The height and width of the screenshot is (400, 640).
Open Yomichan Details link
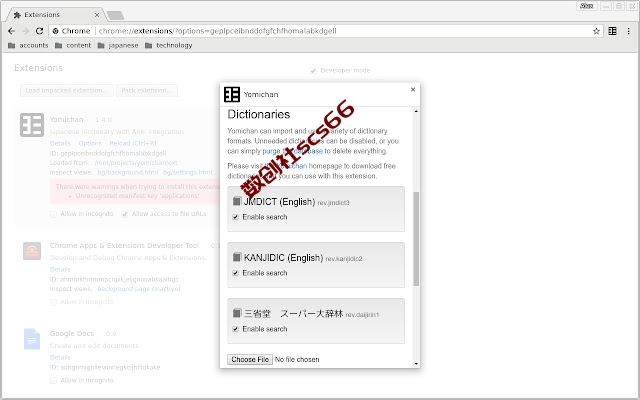[x=60, y=143]
